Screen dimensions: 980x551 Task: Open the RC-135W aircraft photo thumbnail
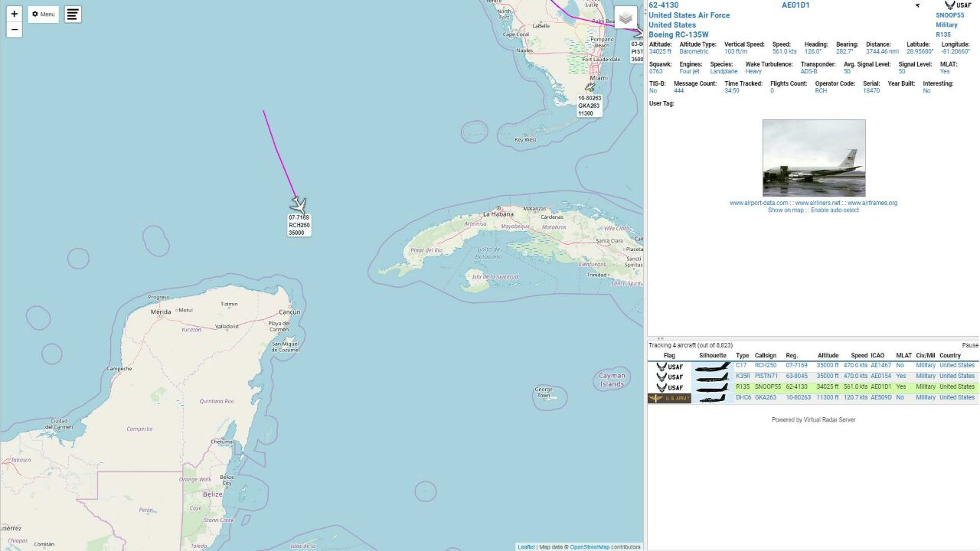click(814, 158)
